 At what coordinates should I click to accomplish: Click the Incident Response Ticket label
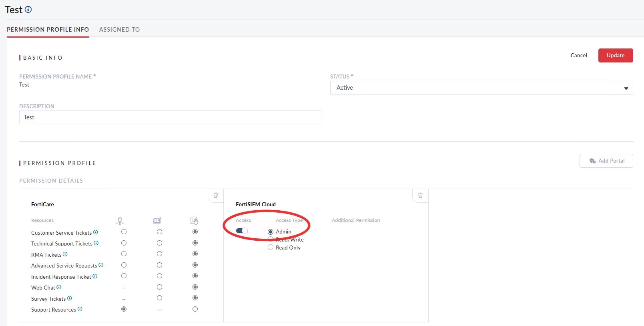coord(61,277)
